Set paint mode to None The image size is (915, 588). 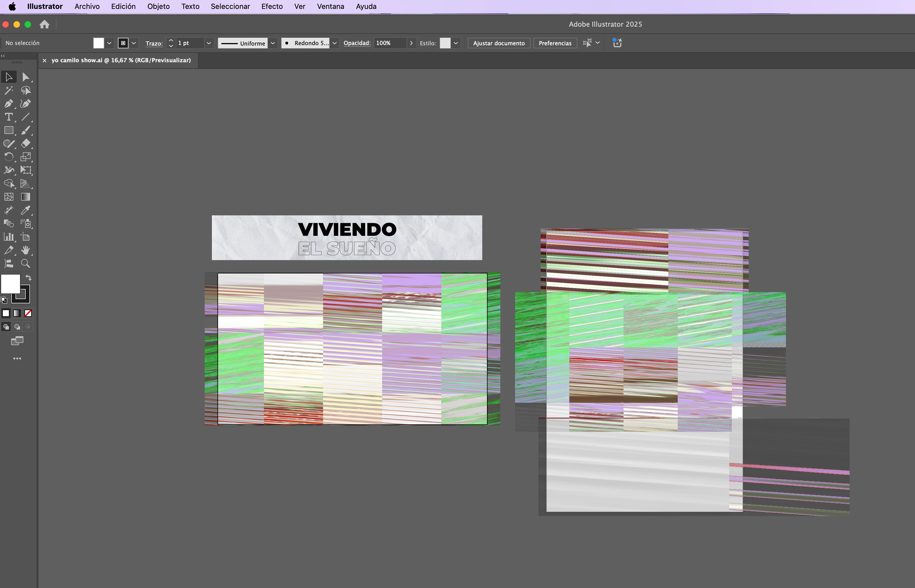coord(28,313)
